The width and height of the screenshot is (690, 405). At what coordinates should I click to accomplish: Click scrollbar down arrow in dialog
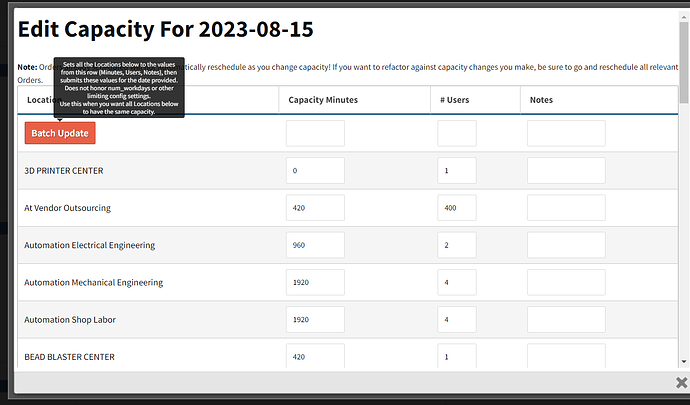pos(683,362)
